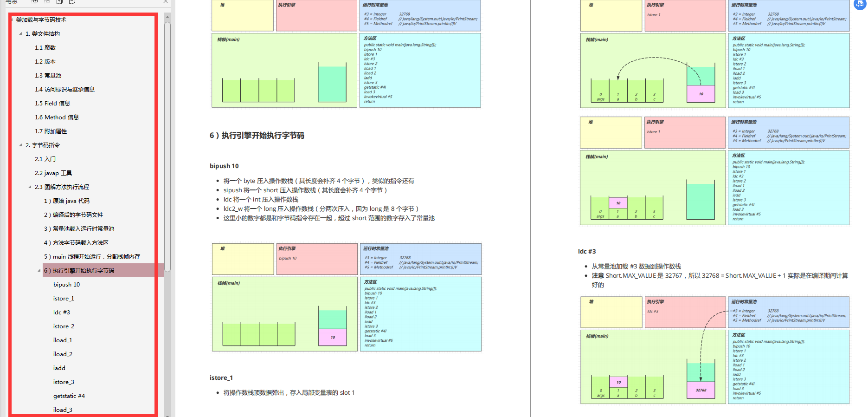
Task: Collapse the '2. 字节码指令' bookmark section
Action: (x=20, y=145)
